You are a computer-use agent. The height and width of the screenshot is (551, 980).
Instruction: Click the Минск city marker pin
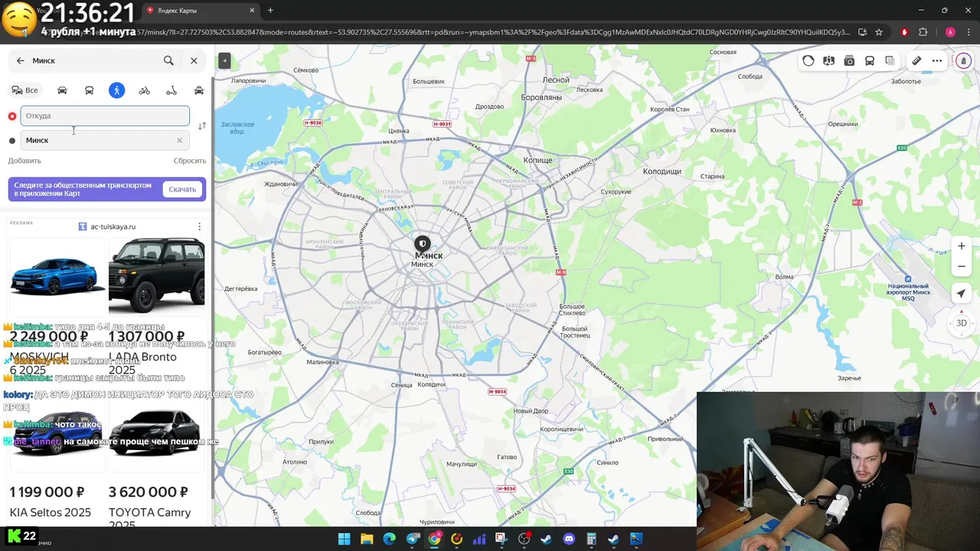422,244
